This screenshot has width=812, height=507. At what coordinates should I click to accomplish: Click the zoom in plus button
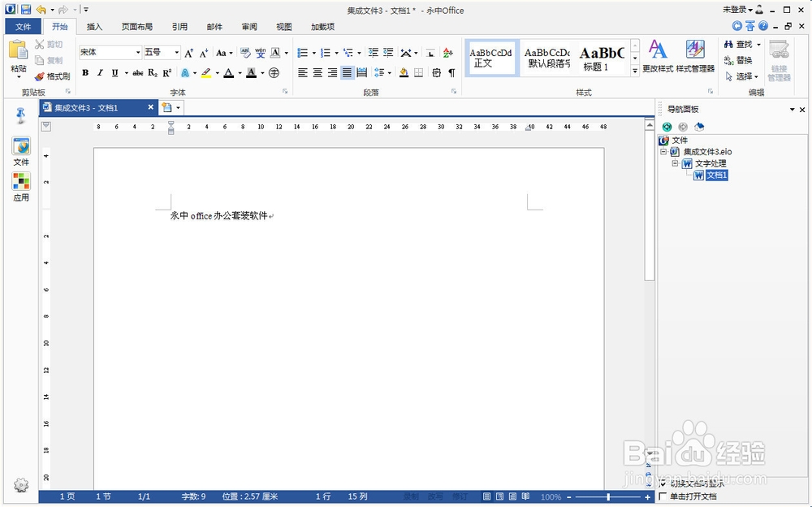[x=647, y=496]
